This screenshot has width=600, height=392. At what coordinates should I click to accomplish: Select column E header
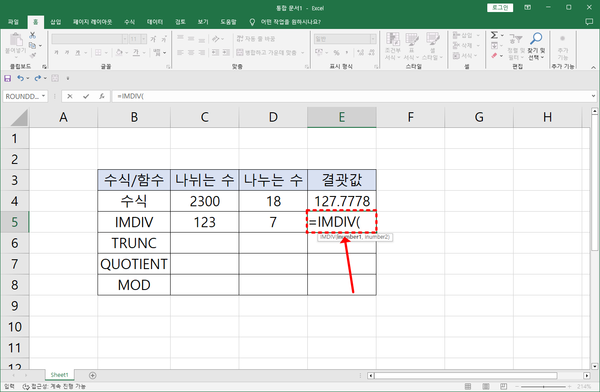point(342,117)
